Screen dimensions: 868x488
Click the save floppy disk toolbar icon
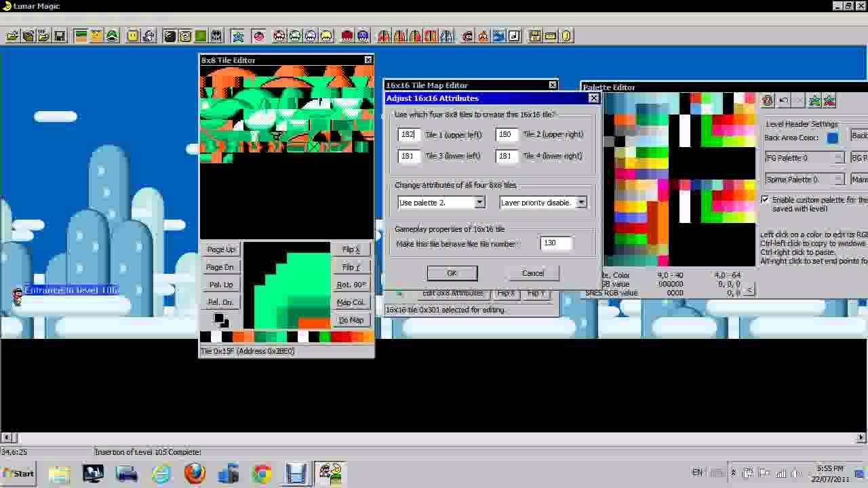[x=60, y=36]
